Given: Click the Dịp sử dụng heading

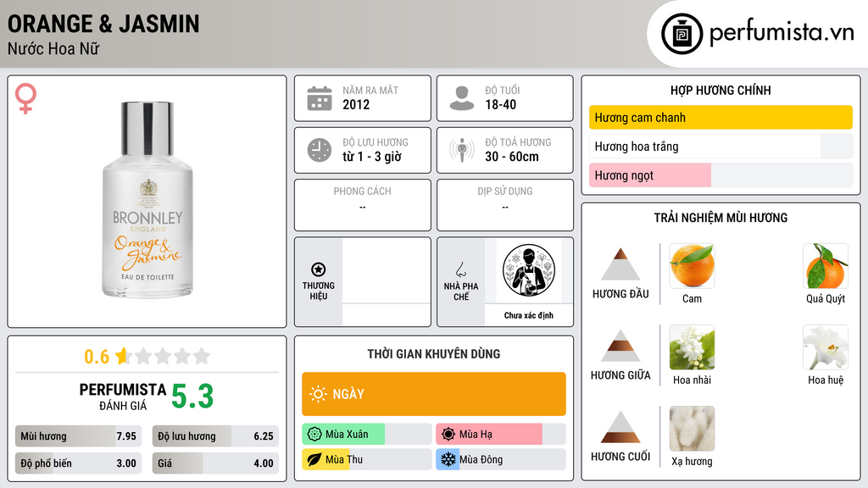Looking at the screenshot, I should point(505,191).
